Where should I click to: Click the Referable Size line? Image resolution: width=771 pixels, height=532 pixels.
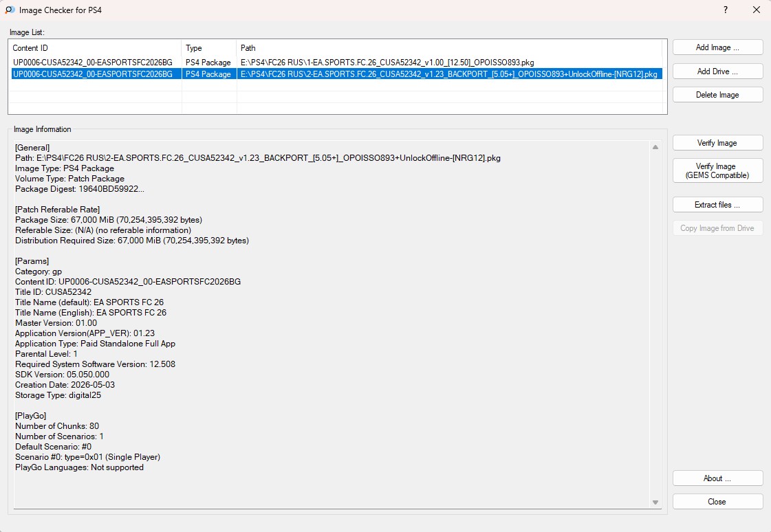pyautogui.click(x=103, y=230)
